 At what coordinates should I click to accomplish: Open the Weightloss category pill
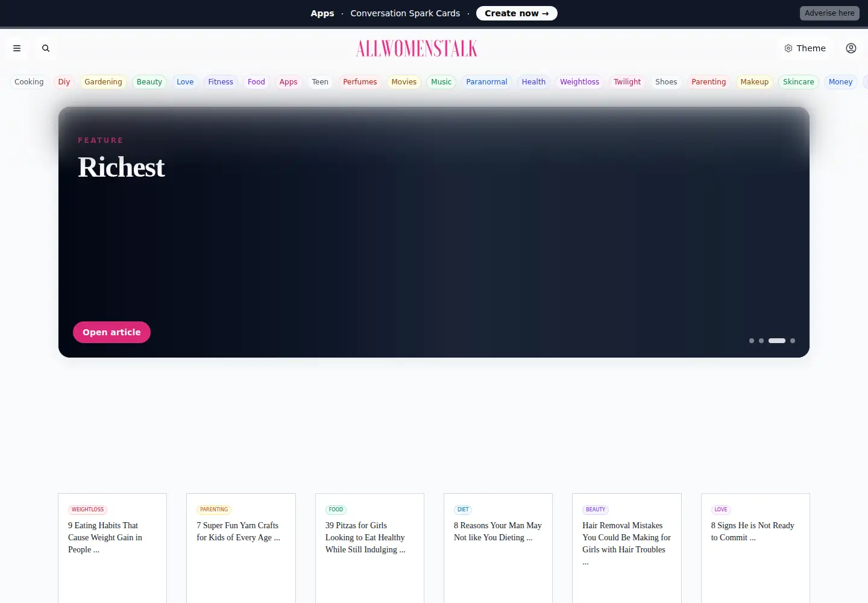point(579,82)
